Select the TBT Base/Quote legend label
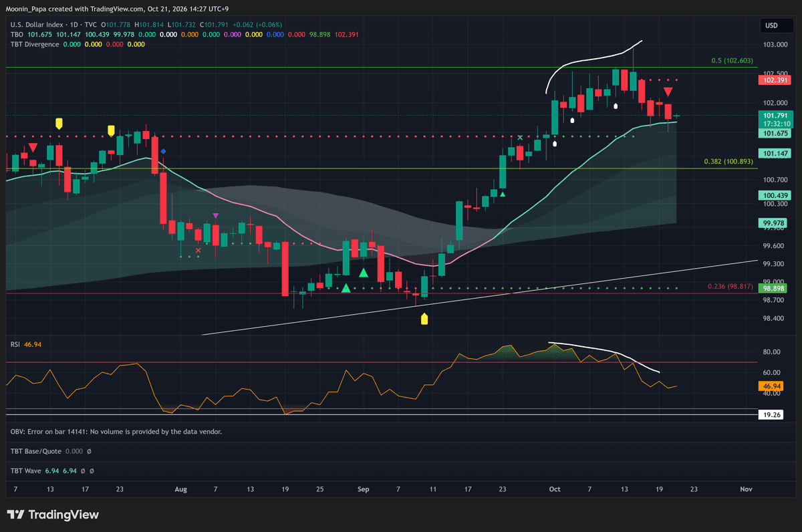This screenshot has width=802, height=532. click(35, 451)
